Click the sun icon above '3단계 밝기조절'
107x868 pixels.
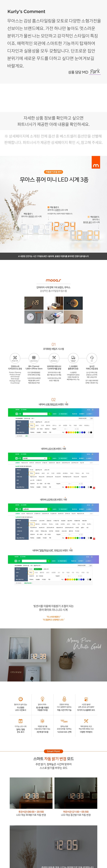tap(42, 721)
